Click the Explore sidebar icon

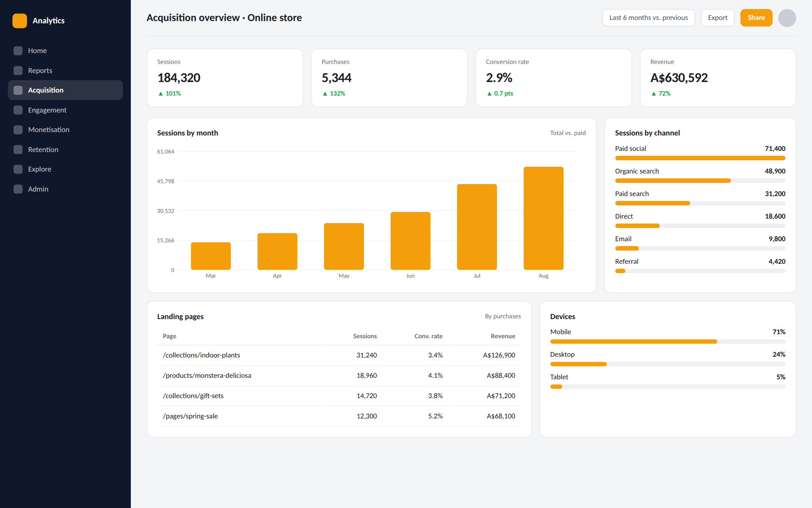(18, 169)
